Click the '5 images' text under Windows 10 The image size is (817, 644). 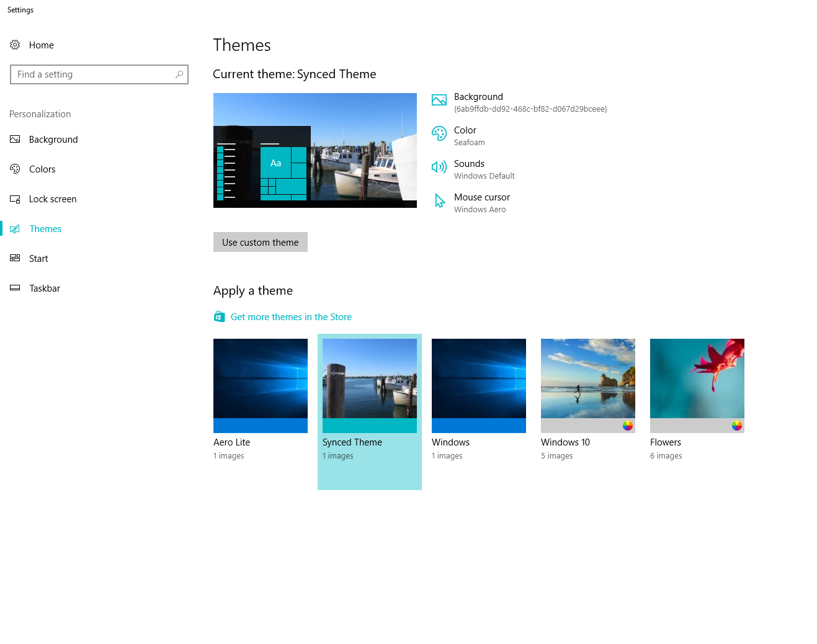coord(557,456)
